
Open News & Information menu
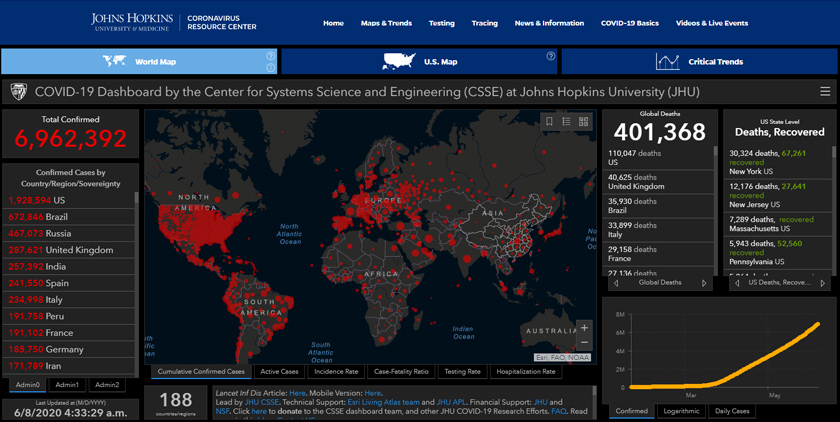pos(549,23)
